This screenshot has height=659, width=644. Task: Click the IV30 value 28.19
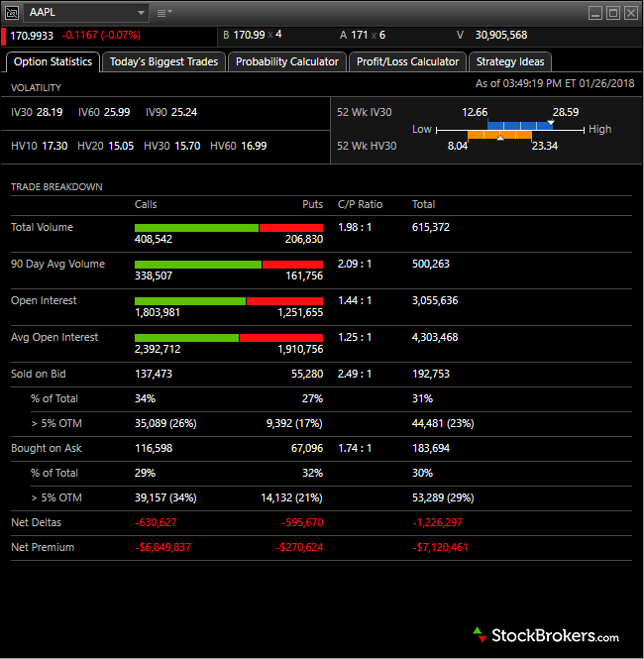[x=50, y=112]
